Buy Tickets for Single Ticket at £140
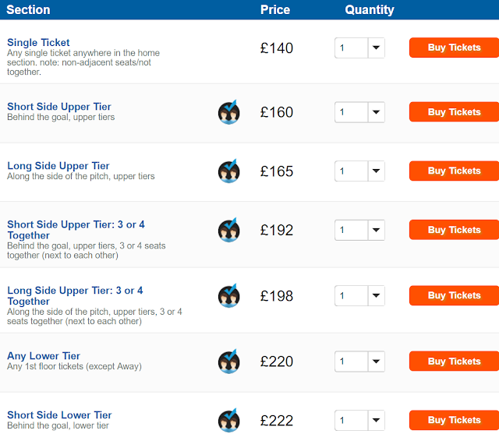 (x=454, y=48)
